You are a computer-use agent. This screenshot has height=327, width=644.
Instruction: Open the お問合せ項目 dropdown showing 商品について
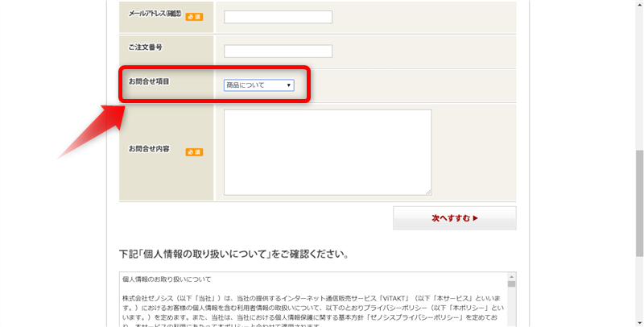point(258,85)
